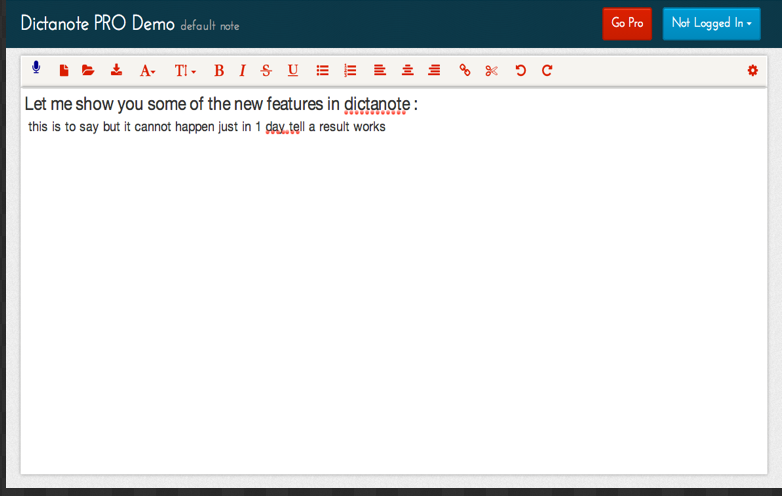Open the text size dropdown
Screen dimensions: 782x496
185,71
